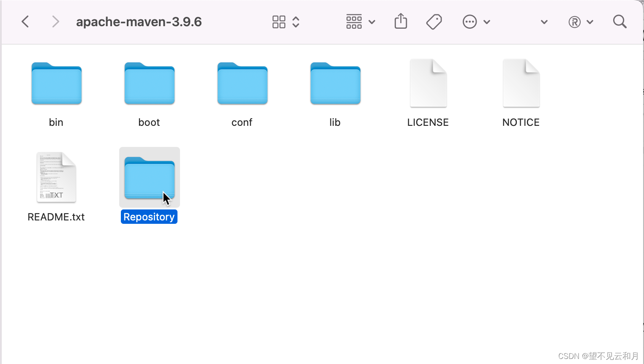
Task: Click the 'conf' folder name
Action: (242, 122)
